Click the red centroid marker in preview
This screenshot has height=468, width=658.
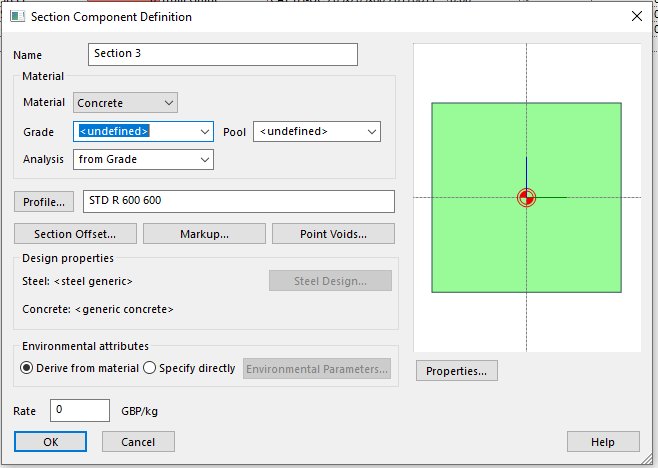click(526, 197)
